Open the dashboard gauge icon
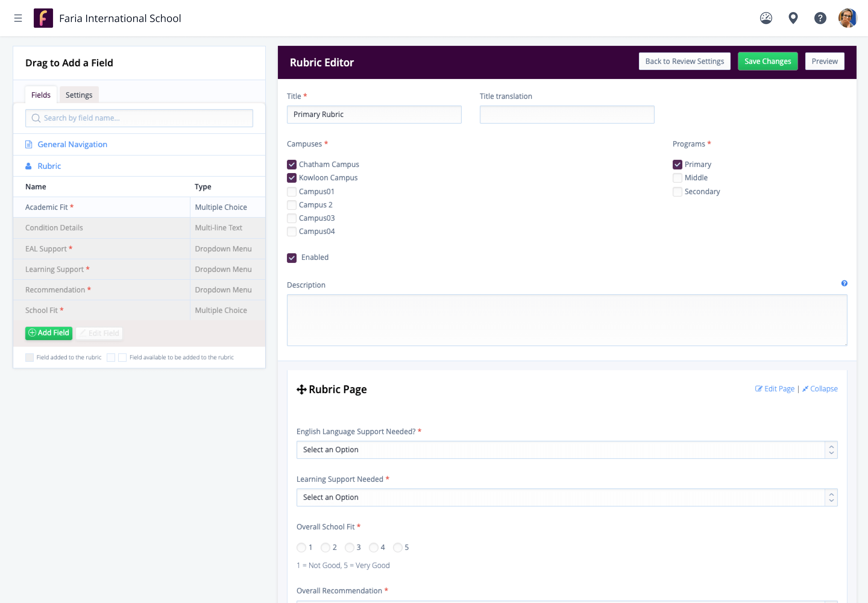The image size is (868, 603). click(766, 18)
